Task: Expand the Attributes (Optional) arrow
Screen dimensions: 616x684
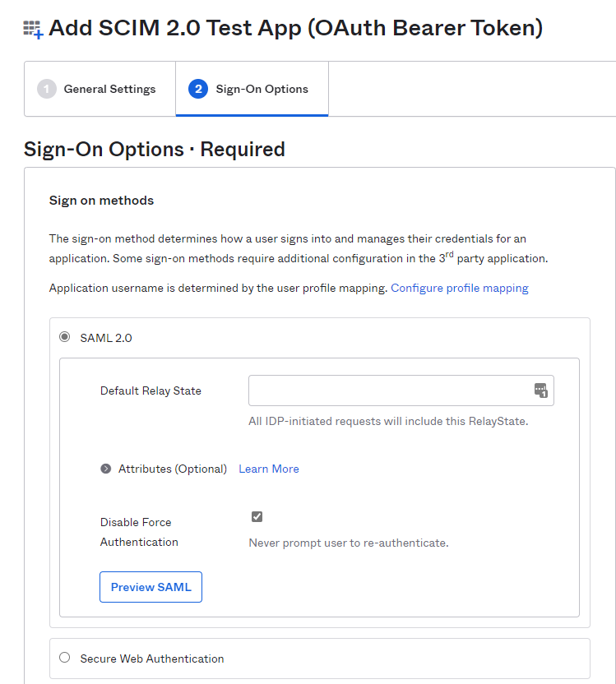Action: coord(105,469)
